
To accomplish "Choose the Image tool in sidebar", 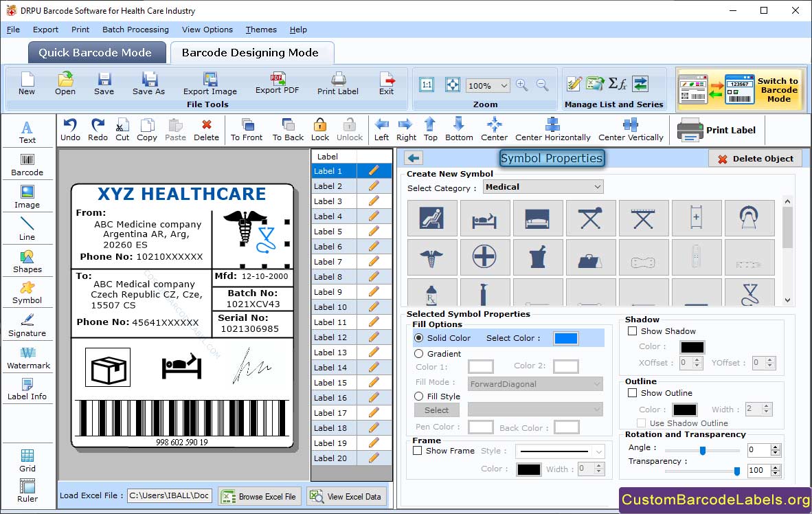I will pyautogui.click(x=27, y=197).
